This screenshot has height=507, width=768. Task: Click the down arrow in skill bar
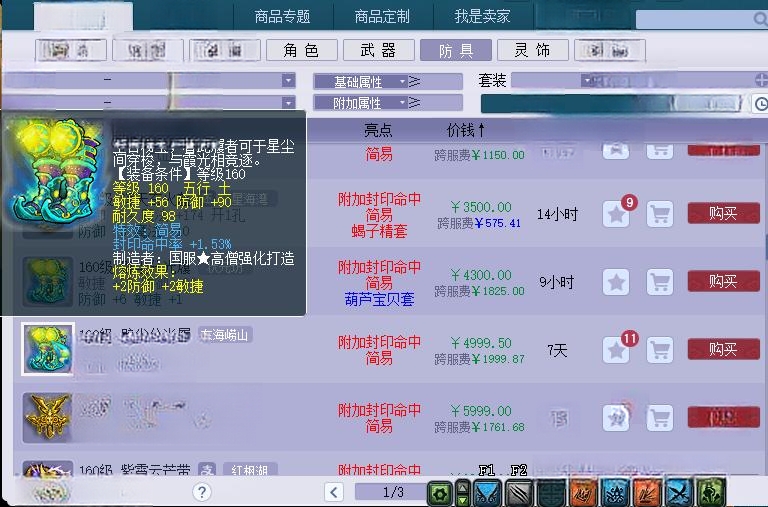[462, 500]
